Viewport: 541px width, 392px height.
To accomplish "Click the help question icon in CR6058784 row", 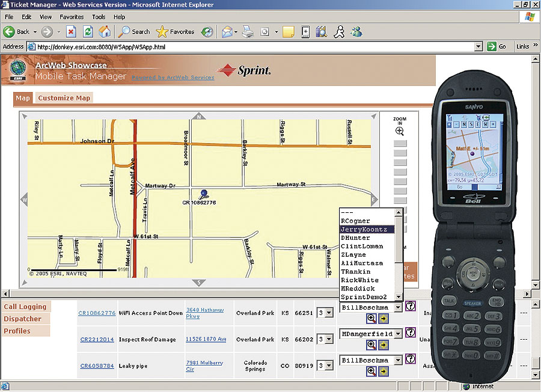I will [x=410, y=359].
